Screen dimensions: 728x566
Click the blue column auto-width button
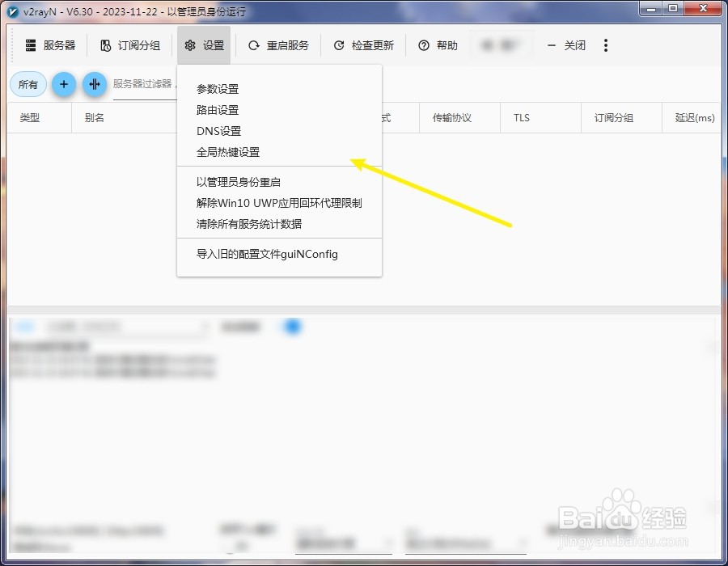tap(95, 84)
